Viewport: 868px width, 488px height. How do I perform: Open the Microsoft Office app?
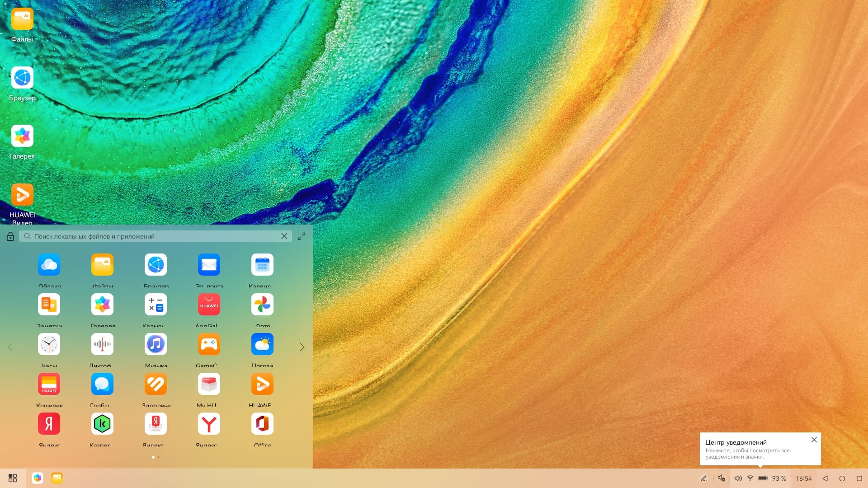coord(262,424)
